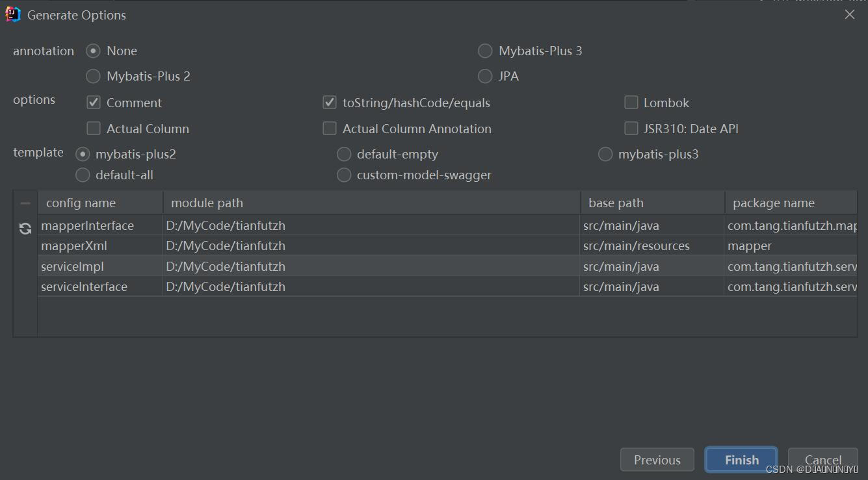Screen dimensions: 868x480
Task: Click the refresh icon beside the table
Action: [x=25, y=229]
